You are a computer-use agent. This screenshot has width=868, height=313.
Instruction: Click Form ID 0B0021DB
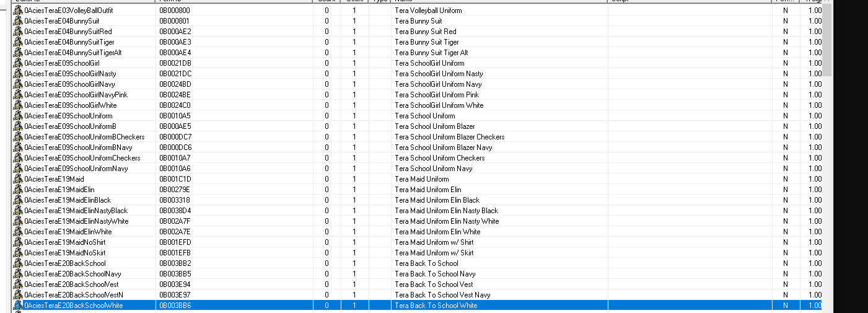(175, 63)
